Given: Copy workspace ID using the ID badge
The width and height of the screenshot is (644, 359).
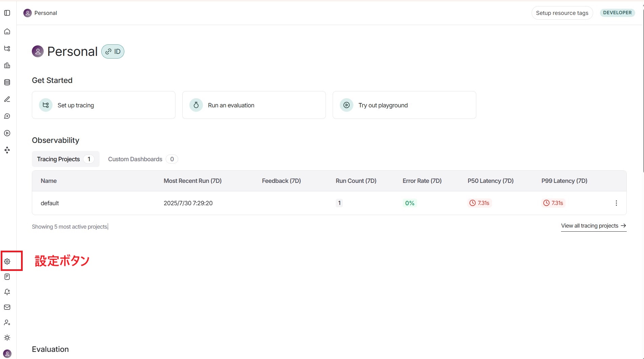Looking at the screenshot, I should [113, 51].
